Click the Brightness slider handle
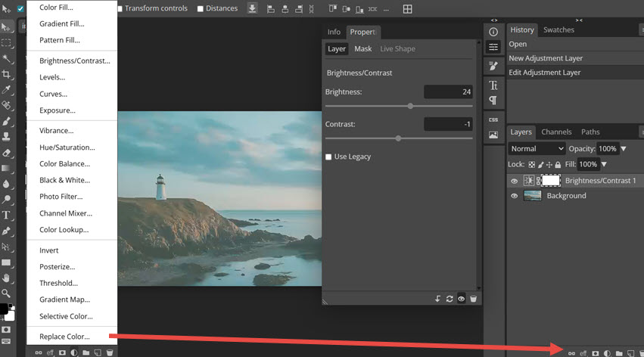 pos(410,106)
